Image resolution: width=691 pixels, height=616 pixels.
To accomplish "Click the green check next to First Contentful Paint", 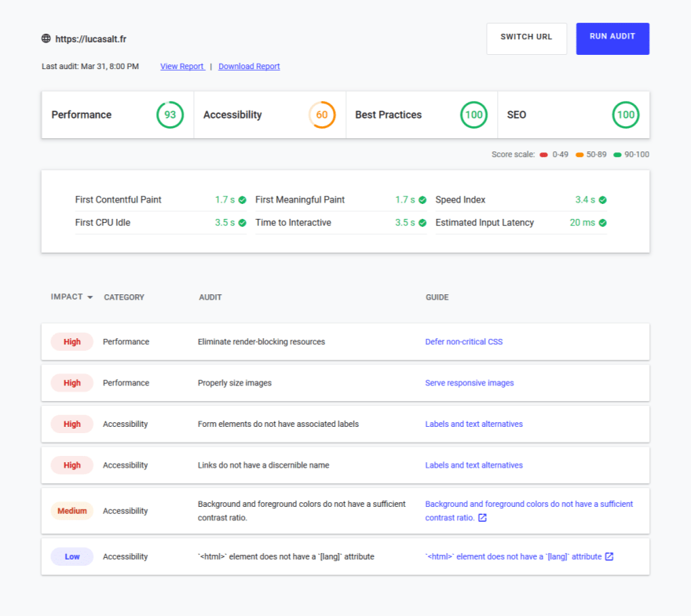I will [x=243, y=200].
